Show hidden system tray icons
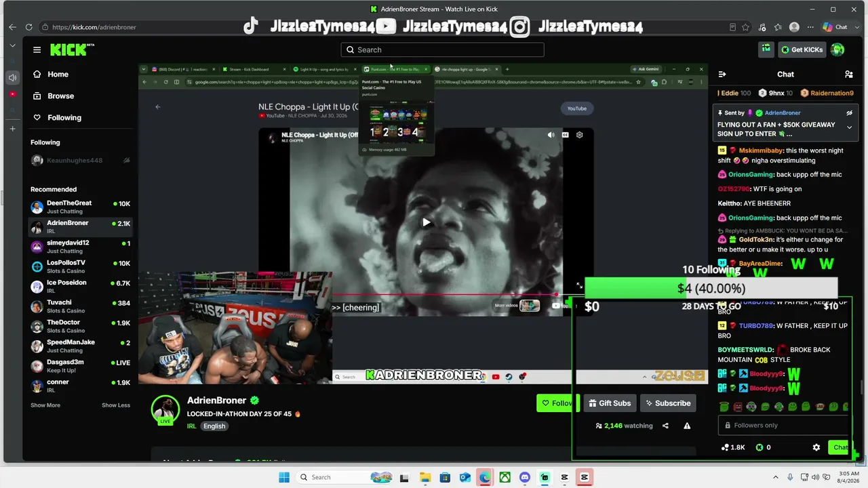 pyautogui.click(x=776, y=477)
